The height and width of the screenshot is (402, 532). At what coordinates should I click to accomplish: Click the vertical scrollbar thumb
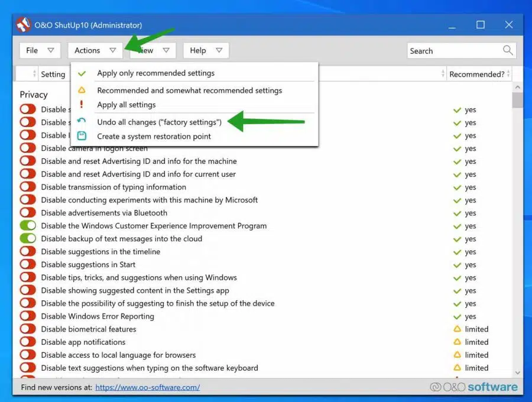pos(517,100)
